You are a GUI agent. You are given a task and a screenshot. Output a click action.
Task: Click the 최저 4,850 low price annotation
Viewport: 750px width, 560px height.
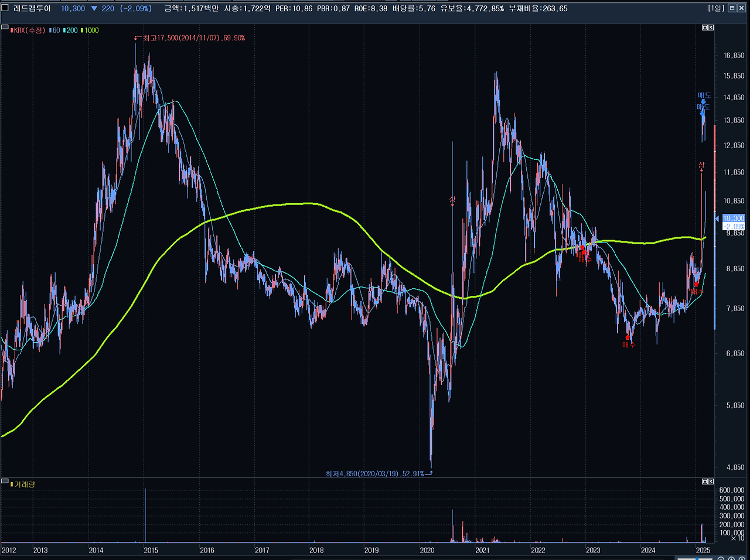375,473
